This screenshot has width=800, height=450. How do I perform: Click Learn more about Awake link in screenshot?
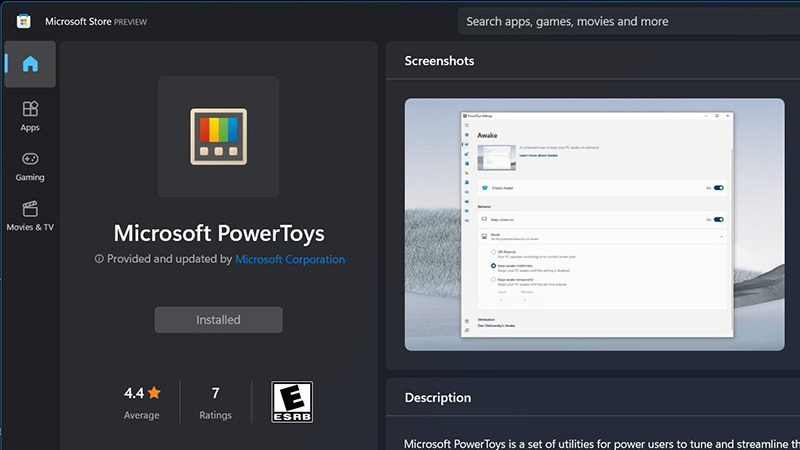click(x=538, y=155)
